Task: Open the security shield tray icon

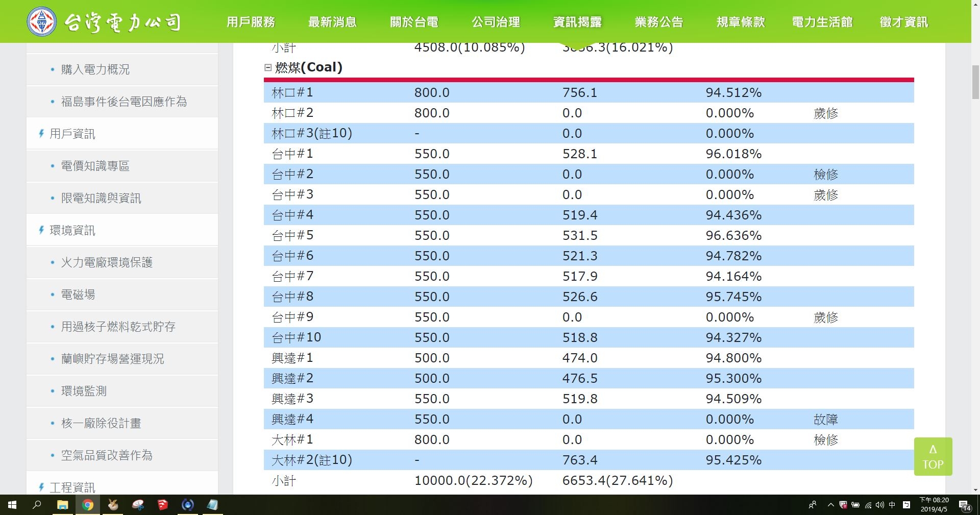Action: point(843,505)
